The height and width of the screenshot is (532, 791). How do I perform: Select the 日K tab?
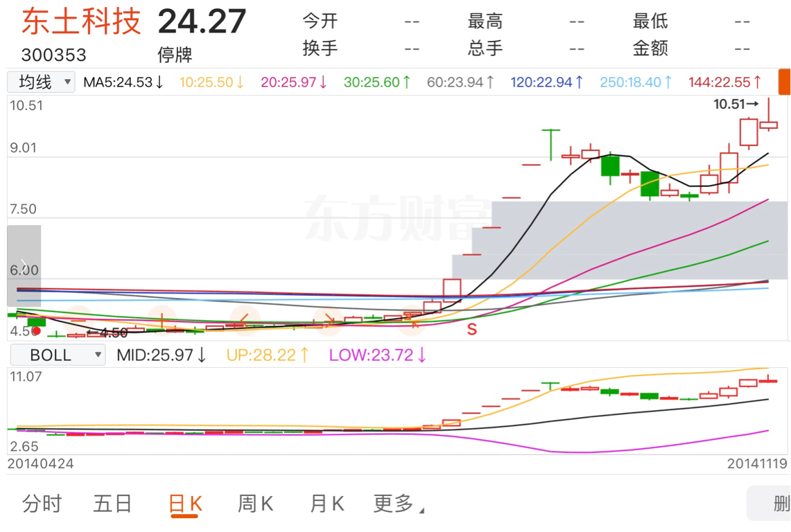184,504
